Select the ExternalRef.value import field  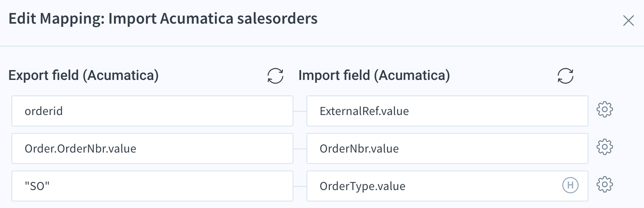click(x=447, y=111)
